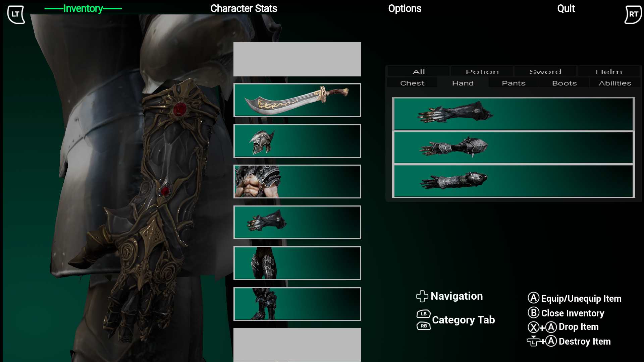
Task: Select the equipped gauntlet slot
Action: point(297,222)
